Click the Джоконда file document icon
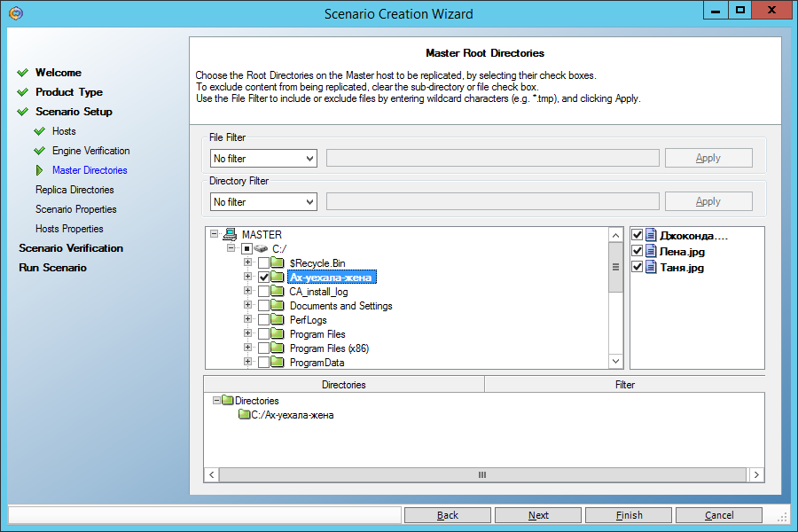Screen dimensions: 798x532 [651, 235]
